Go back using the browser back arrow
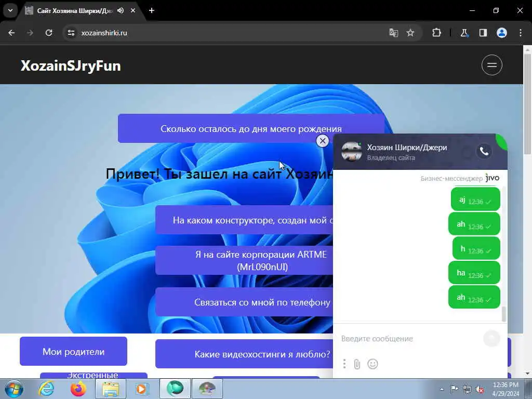Image resolution: width=532 pixels, height=399 pixels. click(11, 33)
